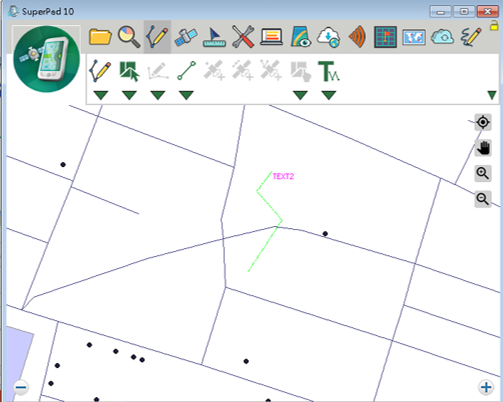Click the TEXT2 label on the map
The height and width of the screenshot is (402, 503).
pos(283,176)
